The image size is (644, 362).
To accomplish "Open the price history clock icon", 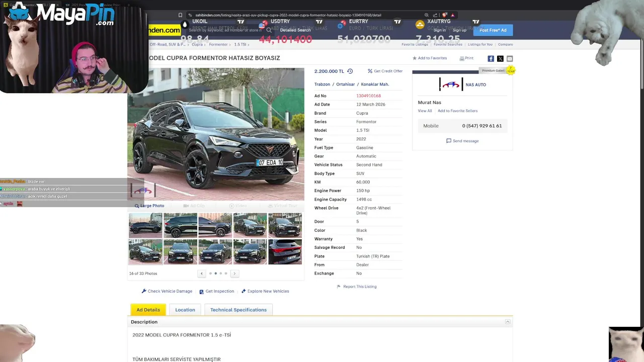I will pos(350,71).
